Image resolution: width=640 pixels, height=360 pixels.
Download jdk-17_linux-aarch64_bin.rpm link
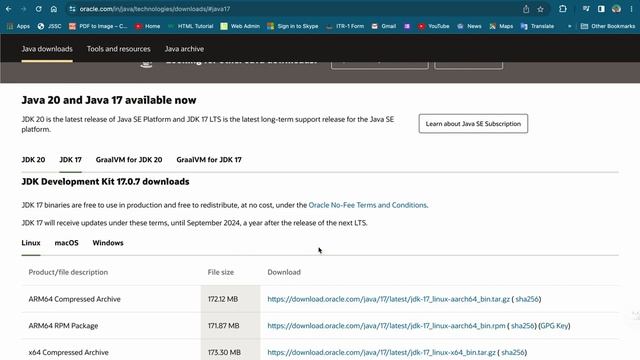(386, 326)
